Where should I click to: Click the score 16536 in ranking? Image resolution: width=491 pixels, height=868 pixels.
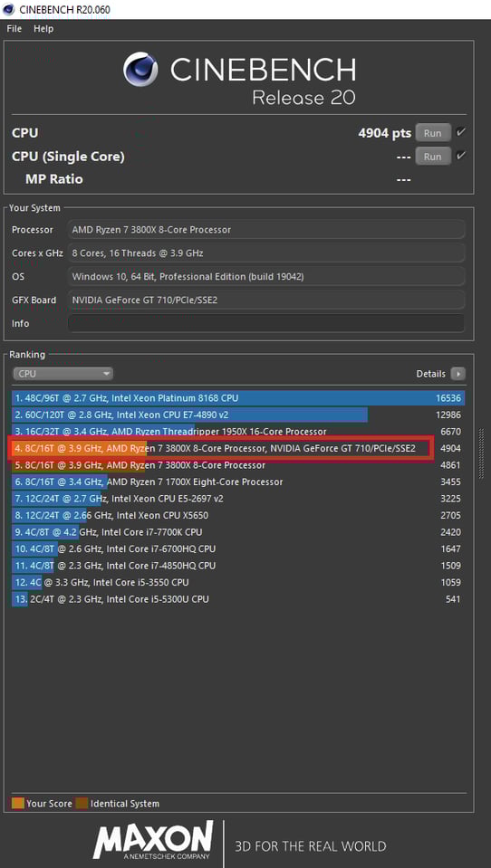(448, 398)
